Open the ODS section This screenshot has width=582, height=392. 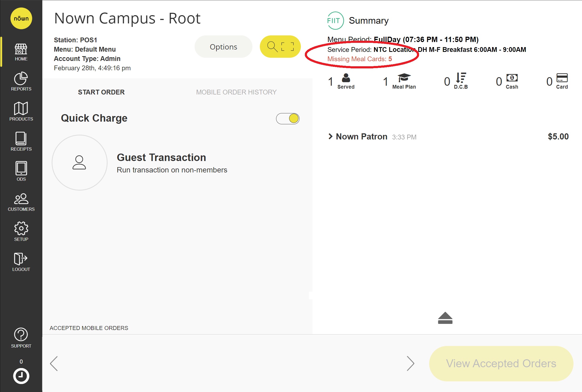coord(21,172)
